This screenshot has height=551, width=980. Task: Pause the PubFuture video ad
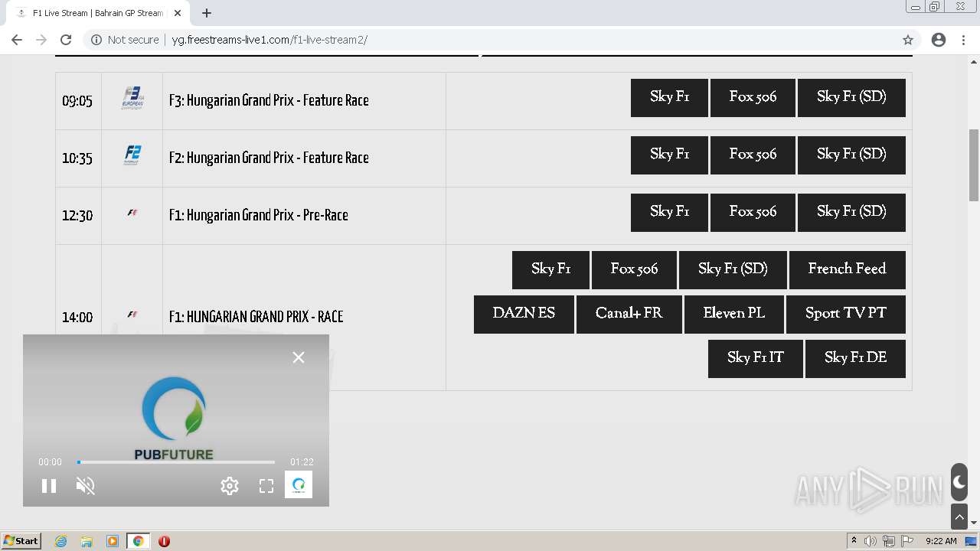click(x=49, y=486)
